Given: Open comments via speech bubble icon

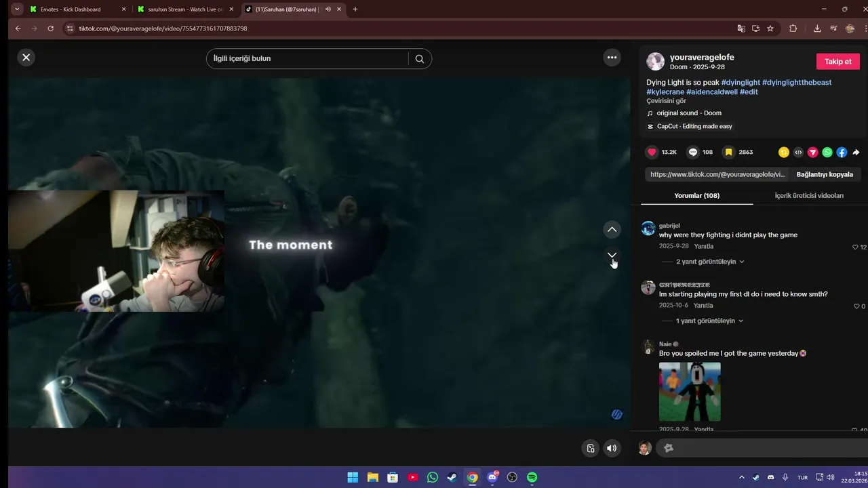Looking at the screenshot, I should [x=693, y=152].
